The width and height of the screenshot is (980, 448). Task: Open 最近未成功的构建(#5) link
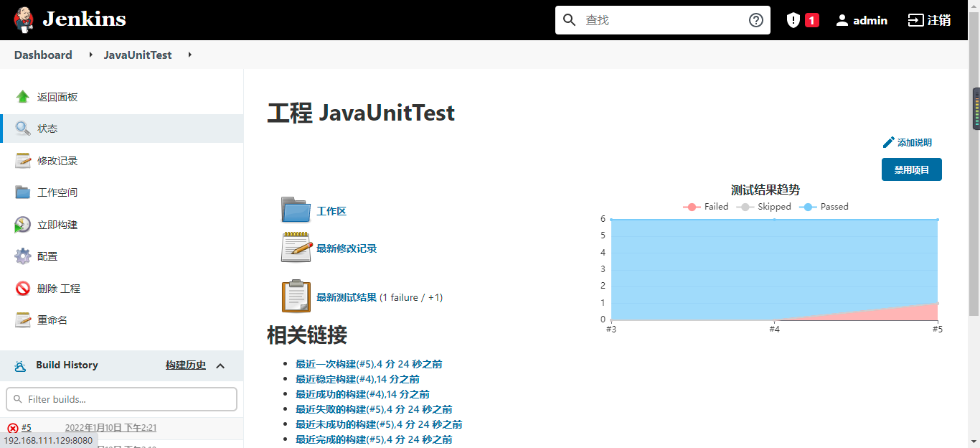coord(379,424)
